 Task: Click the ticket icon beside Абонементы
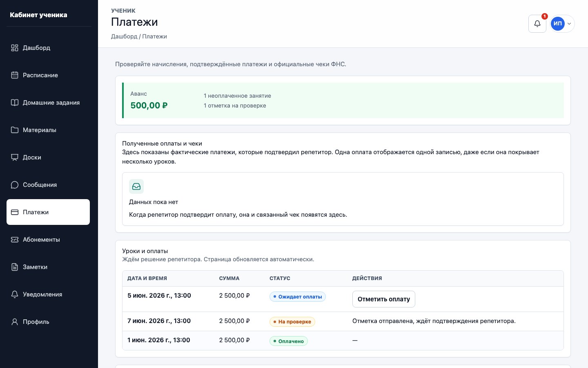coord(15,240)
